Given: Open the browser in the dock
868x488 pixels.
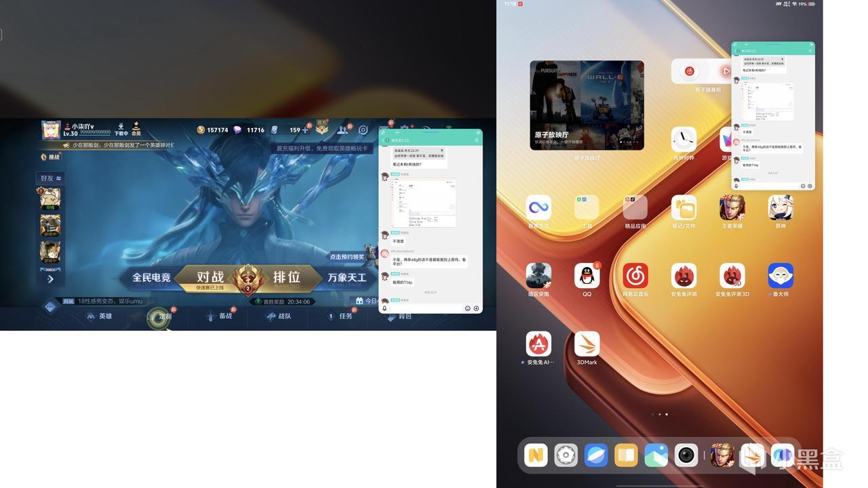Looking at the screenshot, I should tap(596, 455).
